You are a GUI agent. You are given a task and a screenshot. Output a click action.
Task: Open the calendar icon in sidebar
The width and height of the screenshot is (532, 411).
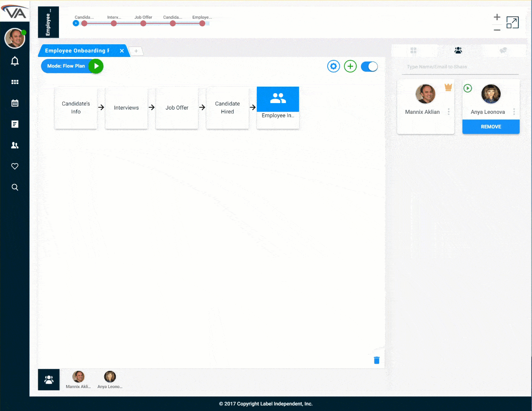pos(15,103)
